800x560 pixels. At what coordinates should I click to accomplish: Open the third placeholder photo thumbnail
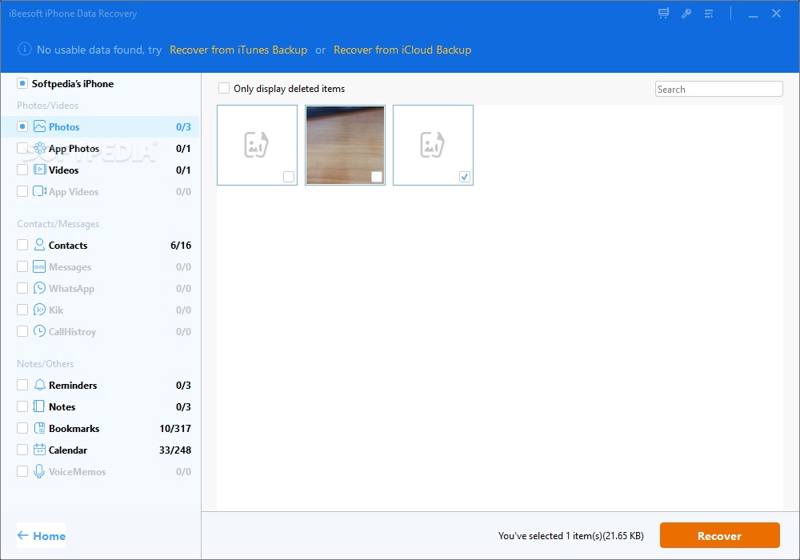[433, 145]
